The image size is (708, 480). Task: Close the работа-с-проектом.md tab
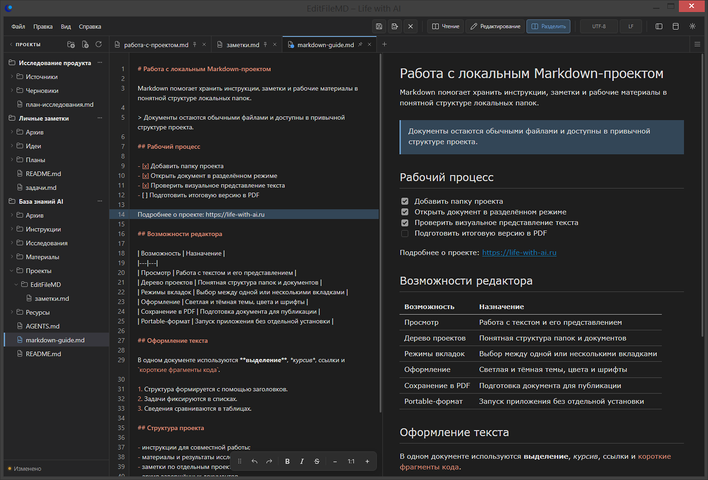coord(204,44)
